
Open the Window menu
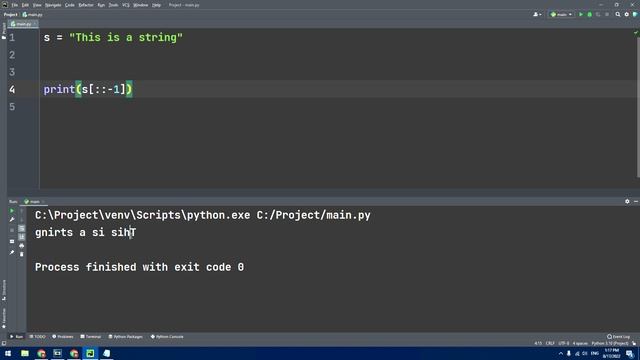click(141, 5)
